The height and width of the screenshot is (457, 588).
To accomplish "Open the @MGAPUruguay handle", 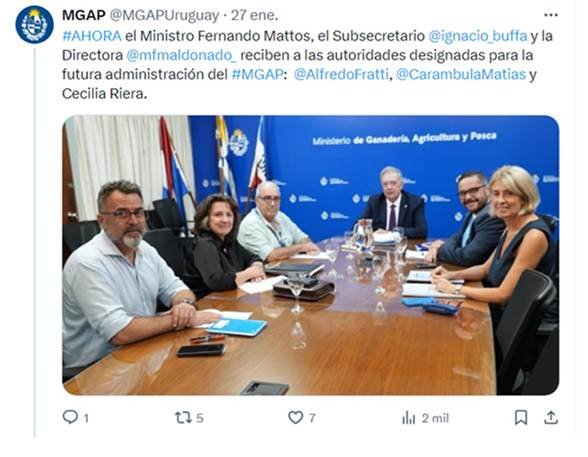I will tap(164, 15).
